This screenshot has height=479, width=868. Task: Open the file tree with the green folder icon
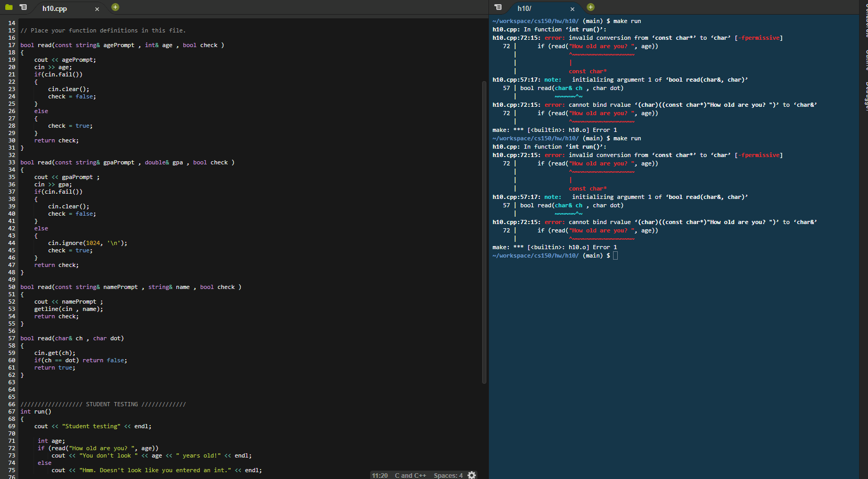8,7
